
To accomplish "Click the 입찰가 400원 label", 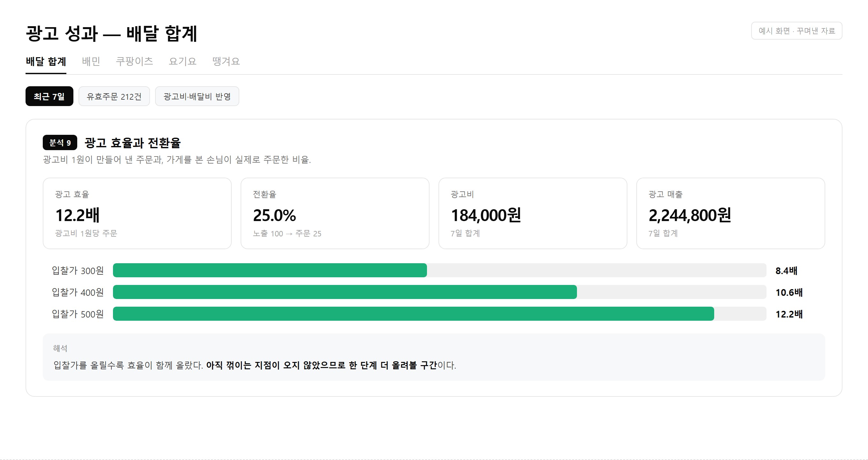I will [x=78, y=292].
